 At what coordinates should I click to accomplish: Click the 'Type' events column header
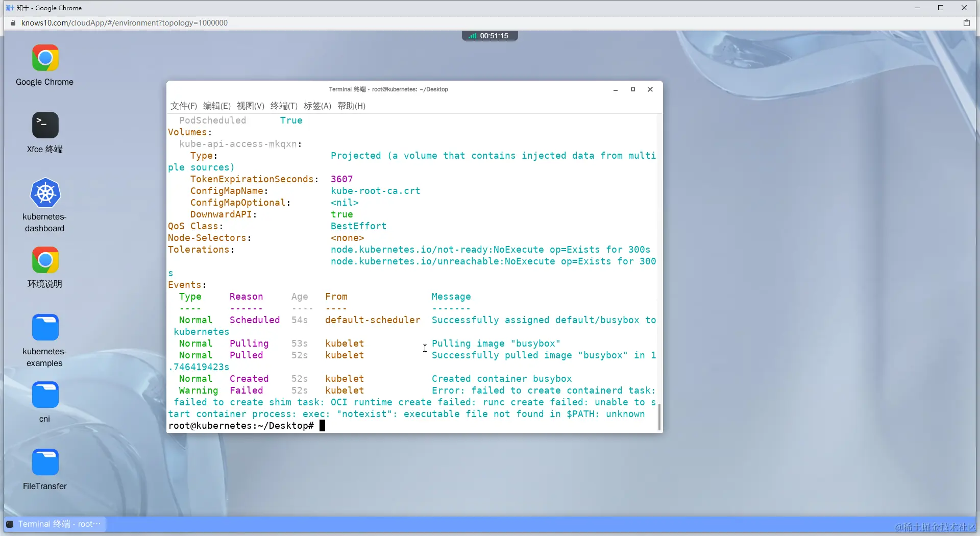tap(190, 297)
